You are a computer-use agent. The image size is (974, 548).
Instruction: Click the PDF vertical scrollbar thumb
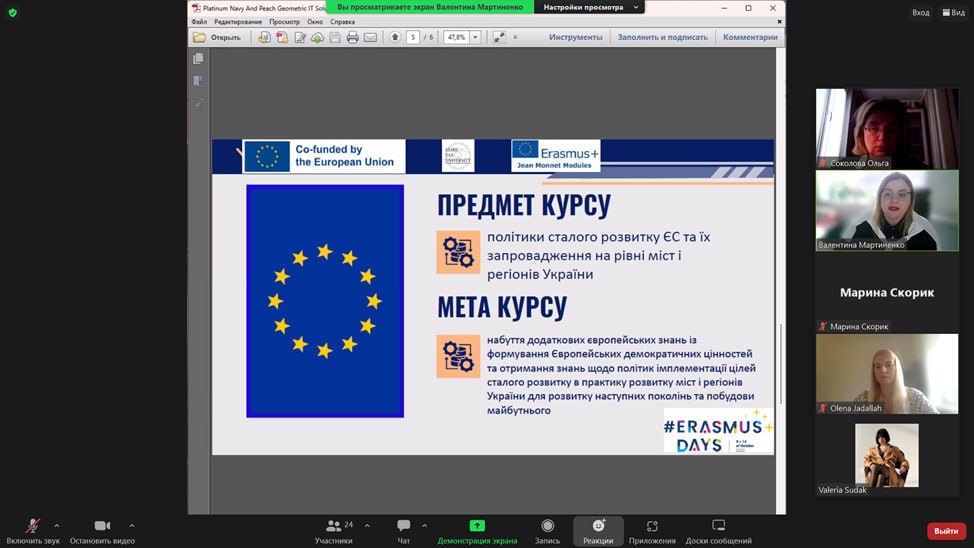tap(781, 365)
